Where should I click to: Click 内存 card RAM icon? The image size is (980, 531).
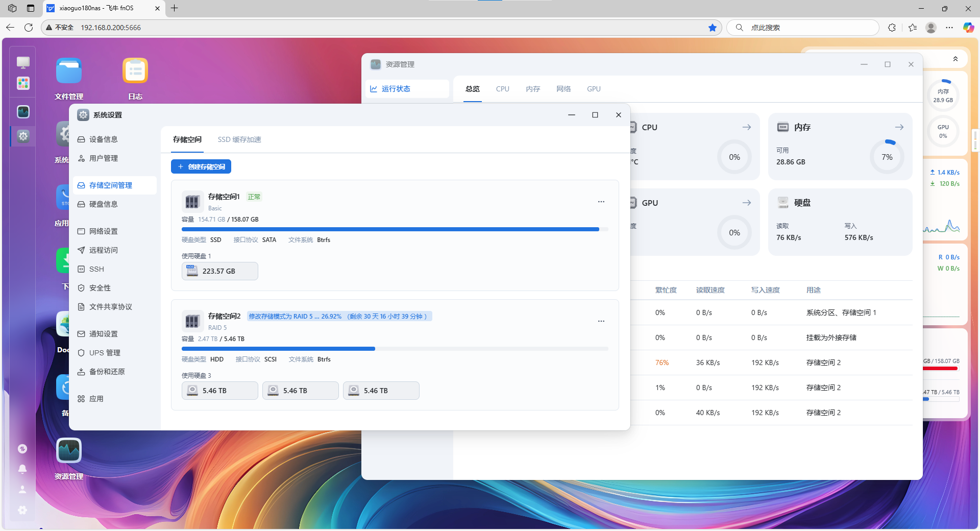click(783, 127)
